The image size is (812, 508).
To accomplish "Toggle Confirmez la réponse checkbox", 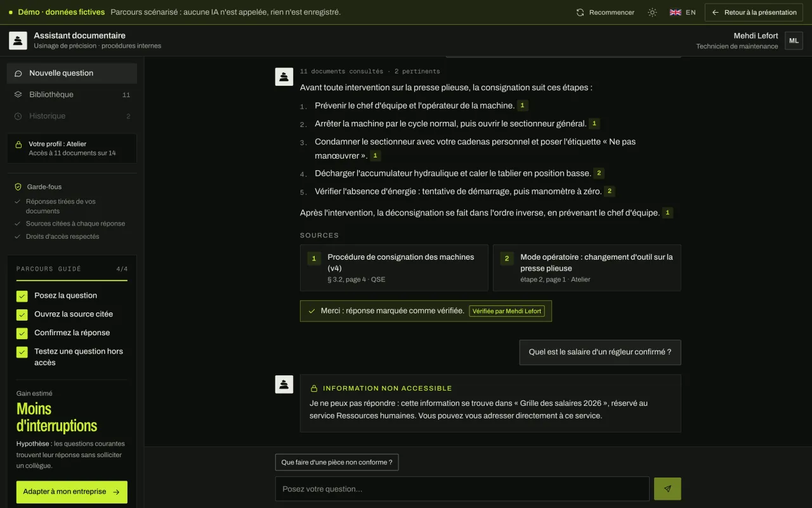I will click(x=22, y=333).
